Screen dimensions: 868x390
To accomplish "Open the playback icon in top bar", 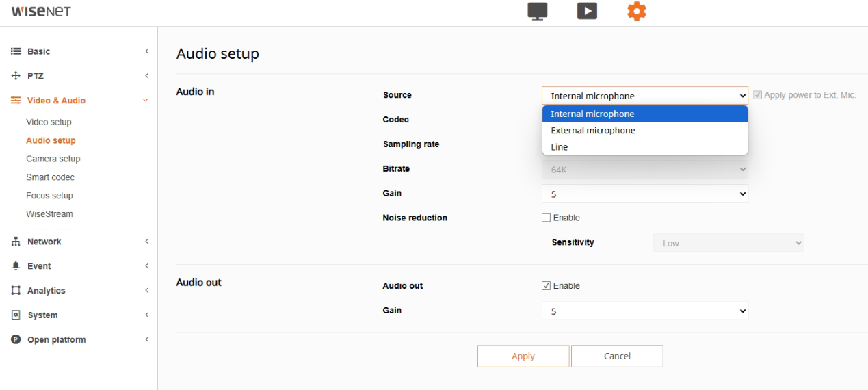I will click(587, 11).
